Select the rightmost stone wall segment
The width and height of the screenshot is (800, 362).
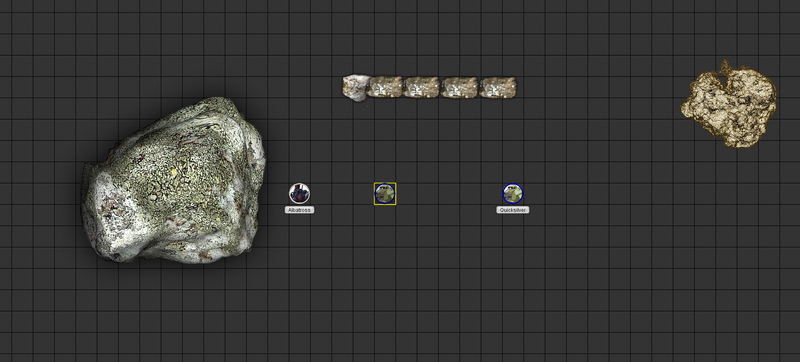(498, 87)
